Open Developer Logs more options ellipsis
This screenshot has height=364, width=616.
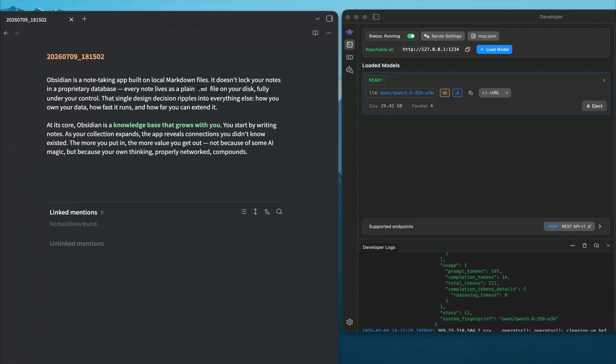coord(572,245)
